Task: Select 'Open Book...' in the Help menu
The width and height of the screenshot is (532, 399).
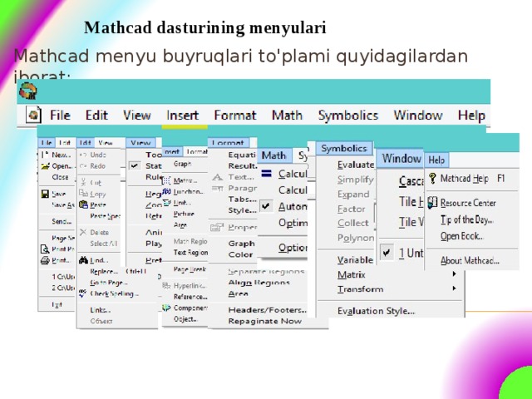Action: click(461, 236)
